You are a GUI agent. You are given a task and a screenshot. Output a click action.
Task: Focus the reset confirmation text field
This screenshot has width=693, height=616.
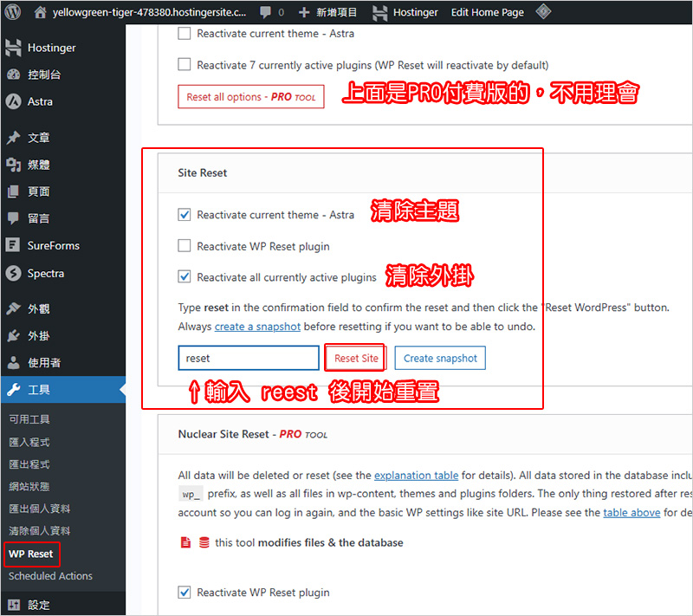point(249,358)
